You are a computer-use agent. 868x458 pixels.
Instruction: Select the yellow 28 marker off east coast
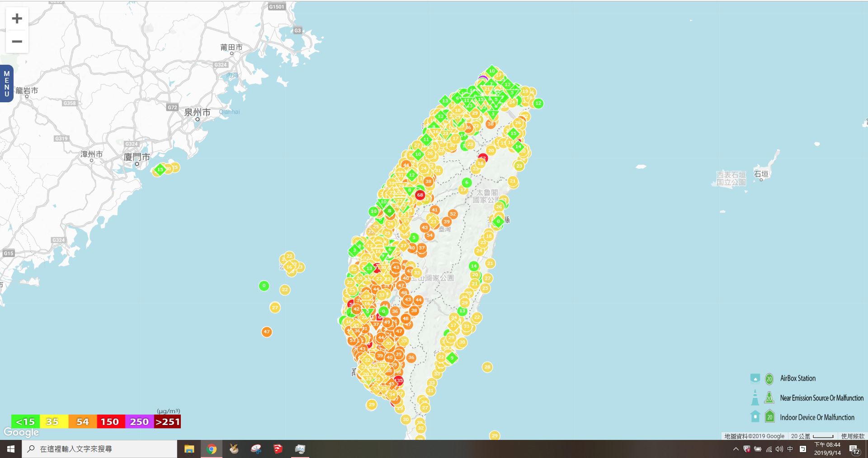click(487, 367)
